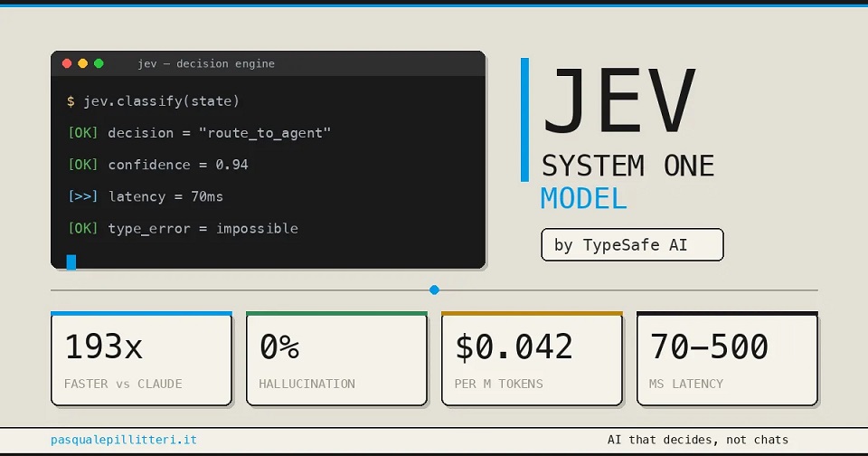Click the yellow minimize dot in terminal
Viewport: 868px width, 456px height.
click(83, 63)
